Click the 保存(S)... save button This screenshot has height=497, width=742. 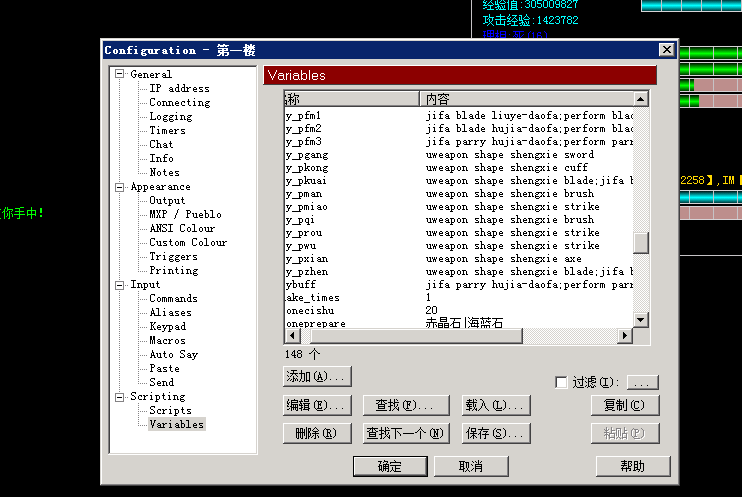coord(496,433)
